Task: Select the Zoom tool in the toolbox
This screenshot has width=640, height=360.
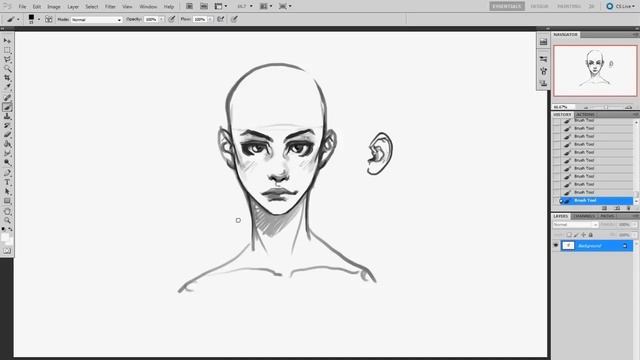Action: coord(7,220)
